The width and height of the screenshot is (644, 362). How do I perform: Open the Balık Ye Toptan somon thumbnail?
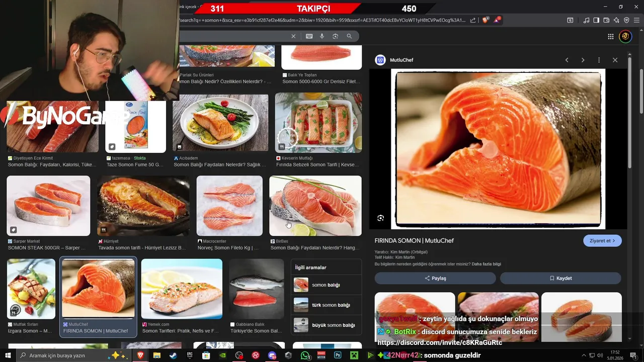(x=321, y=57)
